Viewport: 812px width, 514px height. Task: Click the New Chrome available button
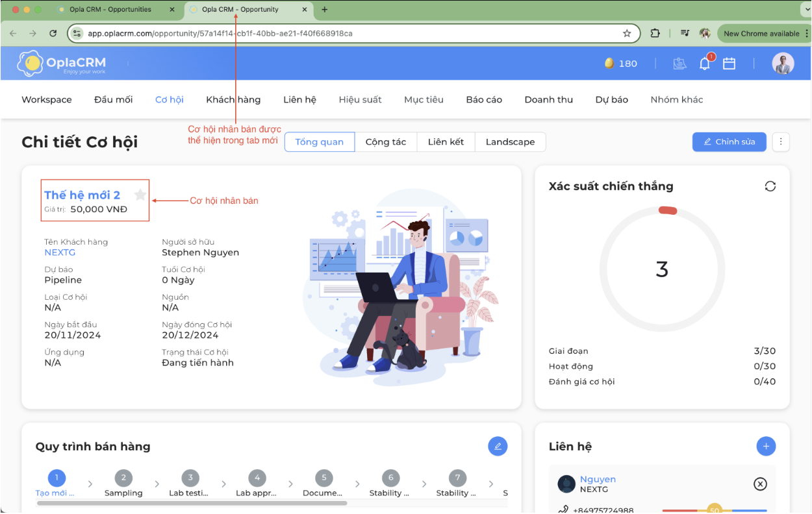[x=761, y=33]
